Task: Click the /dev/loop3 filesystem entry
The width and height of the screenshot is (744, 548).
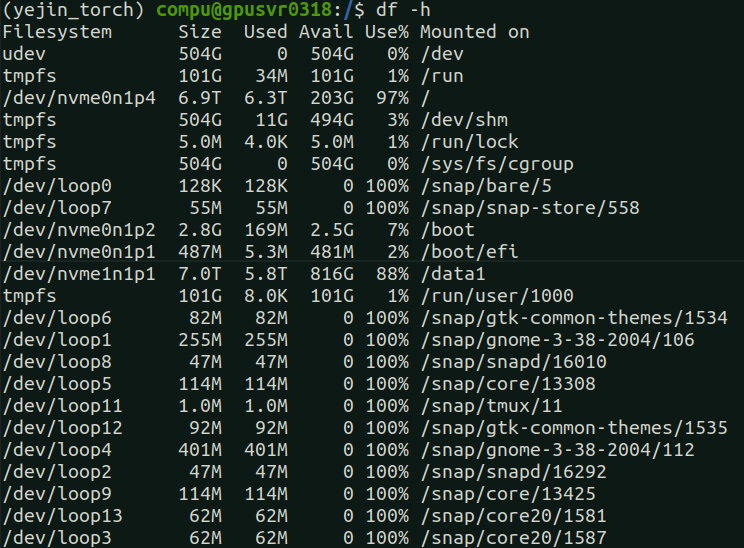Action: pyautogui.click(x=57, y=538)
